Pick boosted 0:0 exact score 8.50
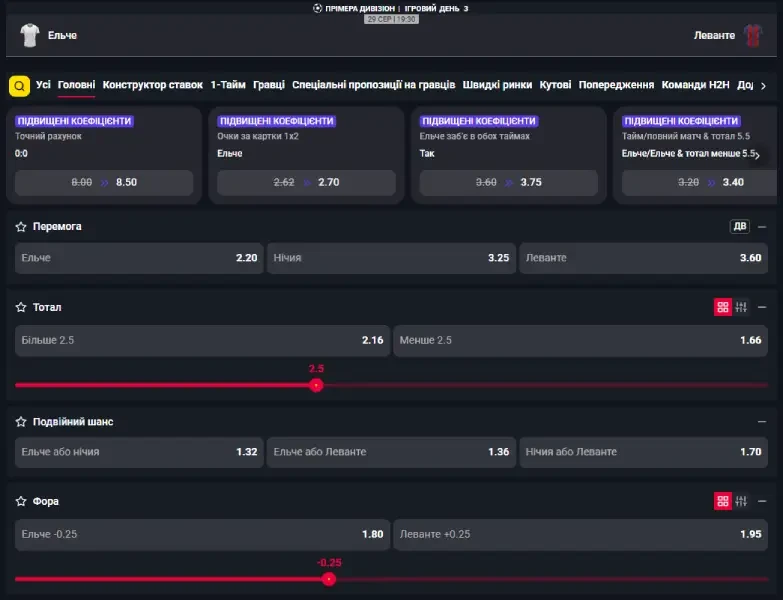Screen dimensions: 783x600 click(x=104, y=183)
